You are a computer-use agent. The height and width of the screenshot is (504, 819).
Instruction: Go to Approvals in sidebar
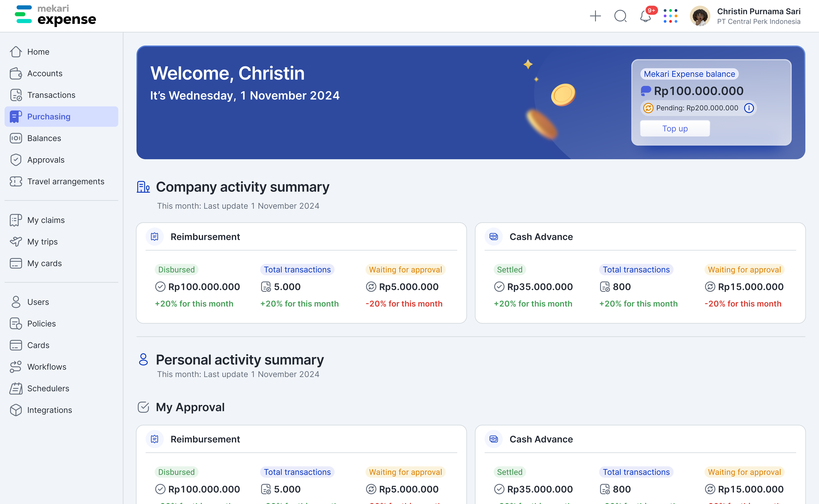click(x=46, y=160)
